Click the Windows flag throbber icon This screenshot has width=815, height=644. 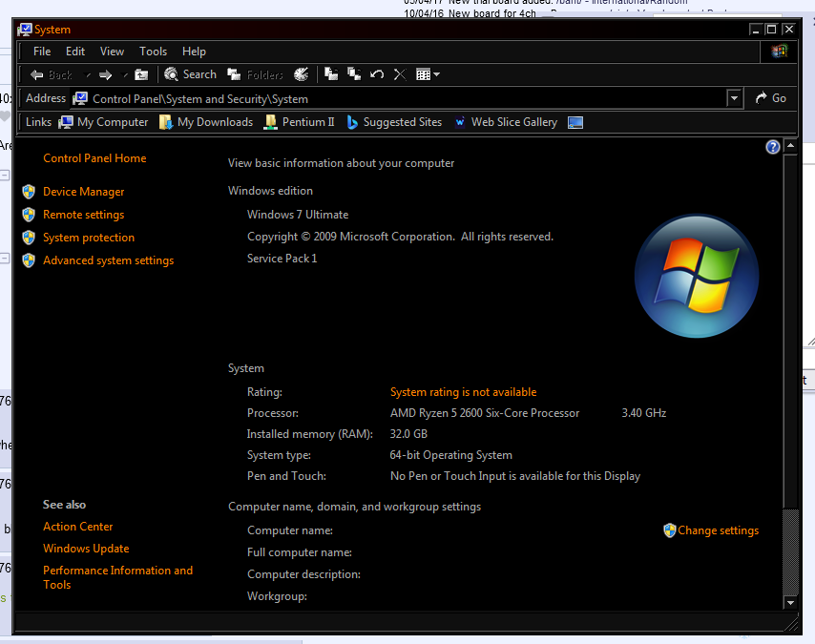pyautogui.click(x=779, y=51)
